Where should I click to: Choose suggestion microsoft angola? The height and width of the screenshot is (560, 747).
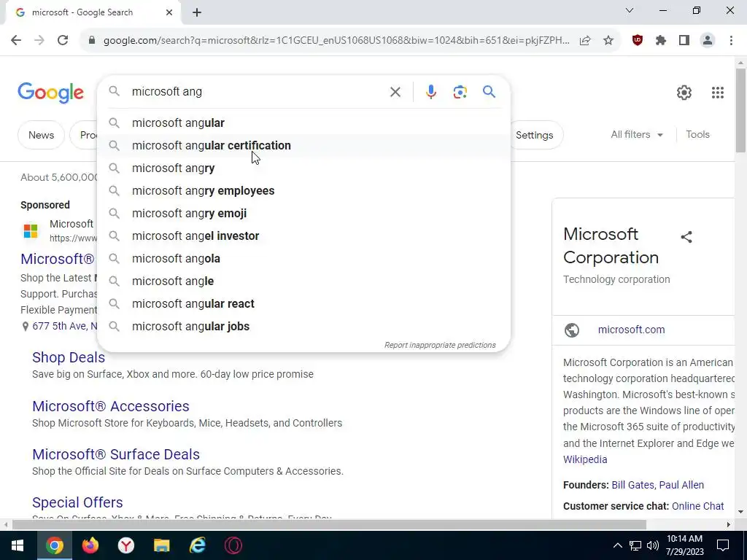click(x=303, y=259)
